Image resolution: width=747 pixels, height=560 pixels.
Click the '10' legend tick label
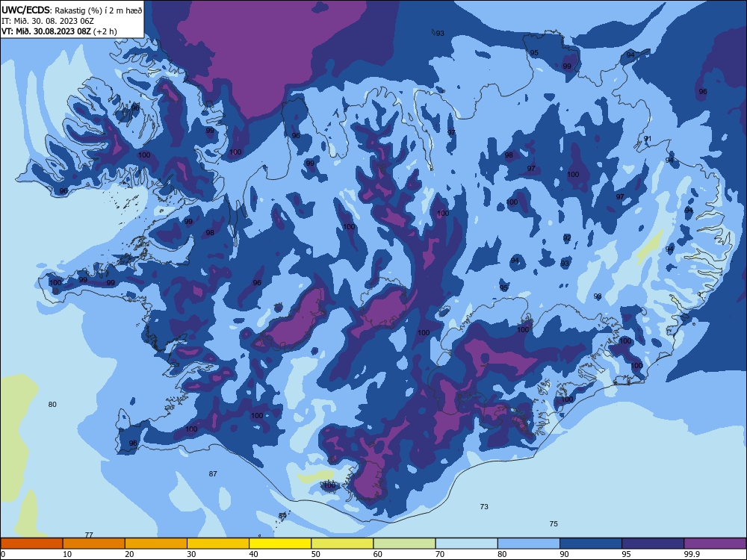(x=67, y=554)
